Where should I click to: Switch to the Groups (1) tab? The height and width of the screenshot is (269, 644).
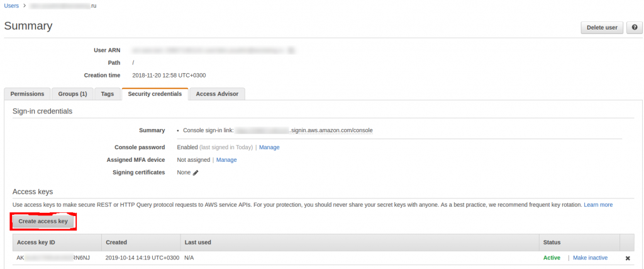pyautogui.click(x=72, y=94)
